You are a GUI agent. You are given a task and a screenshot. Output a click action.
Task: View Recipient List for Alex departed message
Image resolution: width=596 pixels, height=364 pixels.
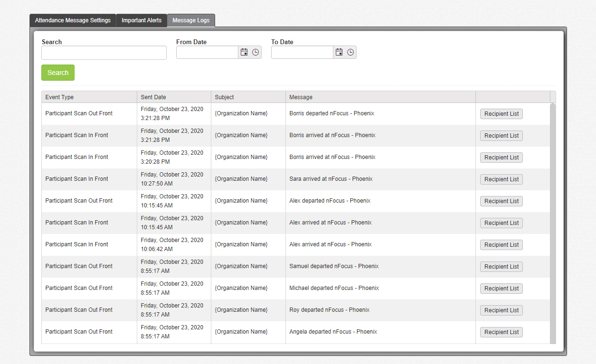pos(501,201)
